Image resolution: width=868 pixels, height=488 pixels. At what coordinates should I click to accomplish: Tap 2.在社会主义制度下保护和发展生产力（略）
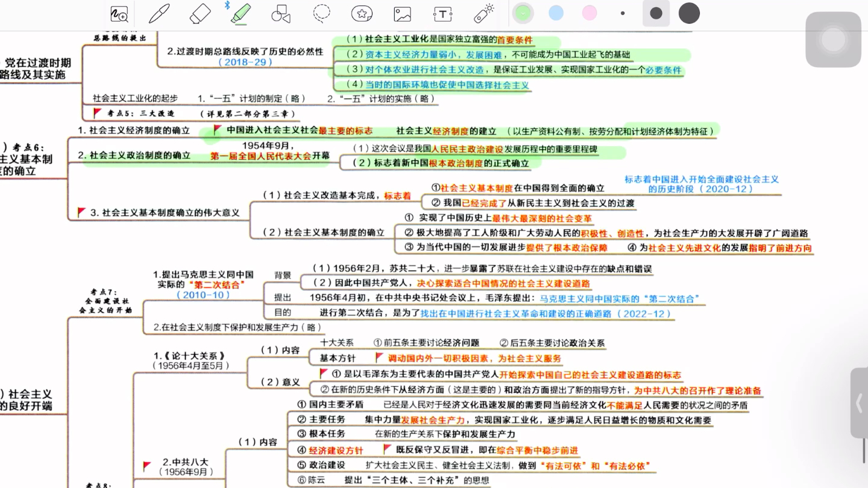237,327
